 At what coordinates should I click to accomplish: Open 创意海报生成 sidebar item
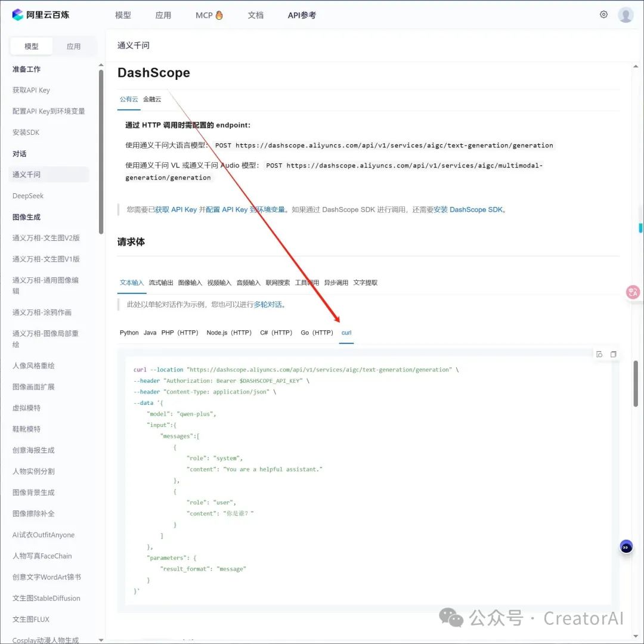33,450
